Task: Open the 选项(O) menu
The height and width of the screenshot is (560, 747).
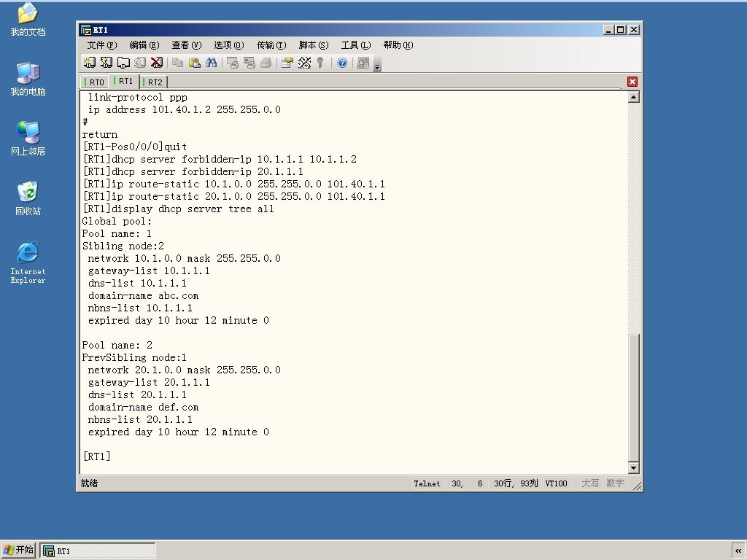Action: [228, 45]
